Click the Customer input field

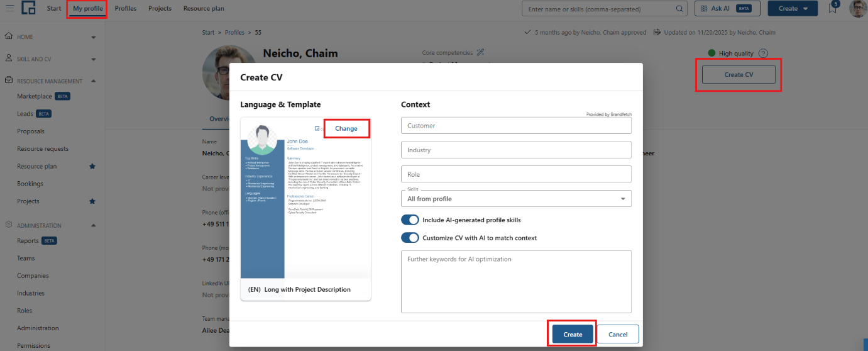[516, 125]
